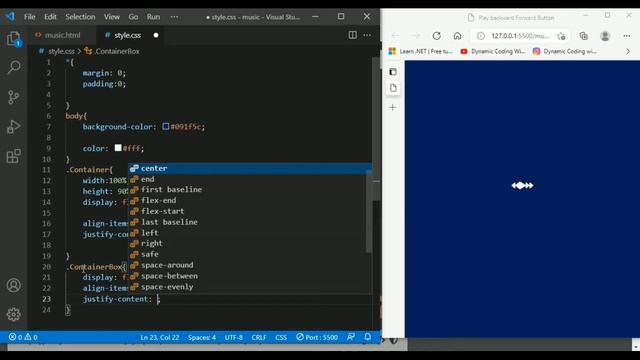Click .ContainerBox in the breadcrumb
This screenshot has height=360, width=640.
pos(117,51)
